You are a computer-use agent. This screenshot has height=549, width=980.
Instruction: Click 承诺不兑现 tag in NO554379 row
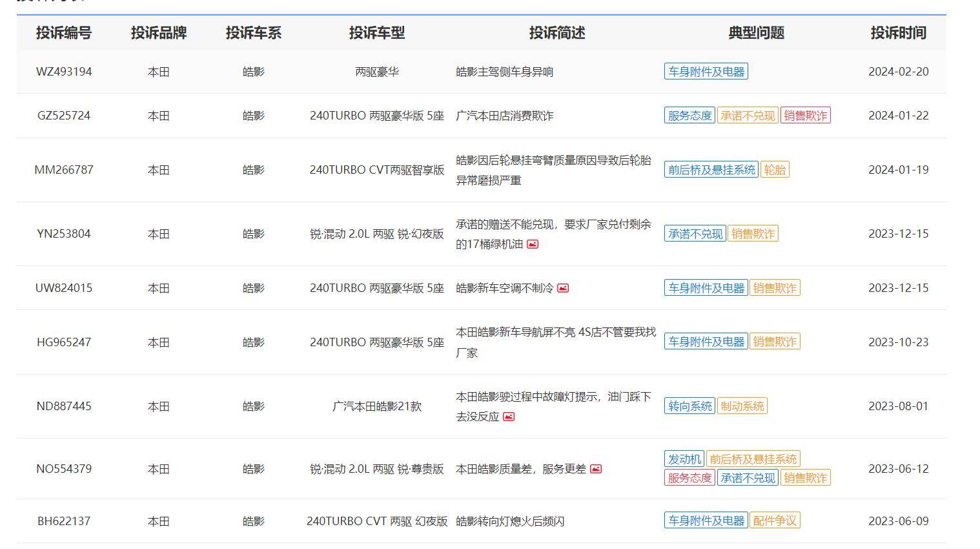(x=748, y=478)
